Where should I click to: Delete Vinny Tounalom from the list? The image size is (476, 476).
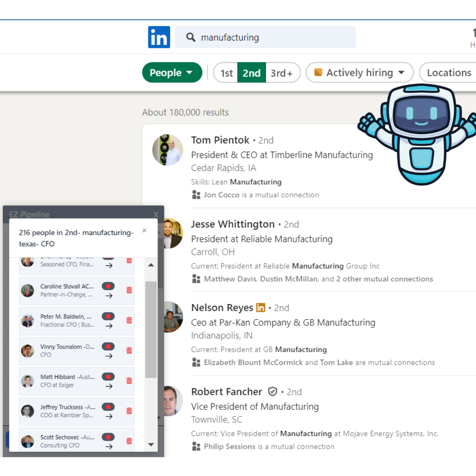(129, 350)
